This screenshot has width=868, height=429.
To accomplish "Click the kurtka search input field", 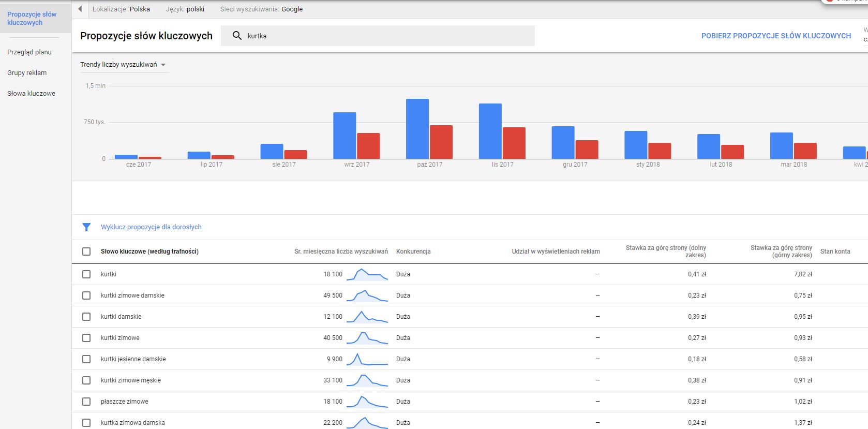I will pyautogui.click(x=378, y=36).
